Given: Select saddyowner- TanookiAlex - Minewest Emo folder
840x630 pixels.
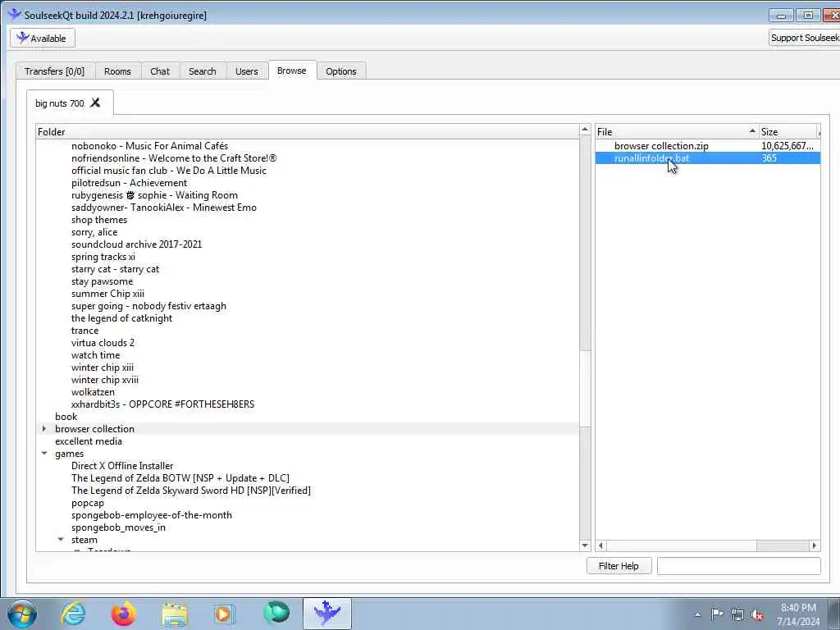Looking at the screenshot, I should [x=164, y=208].
